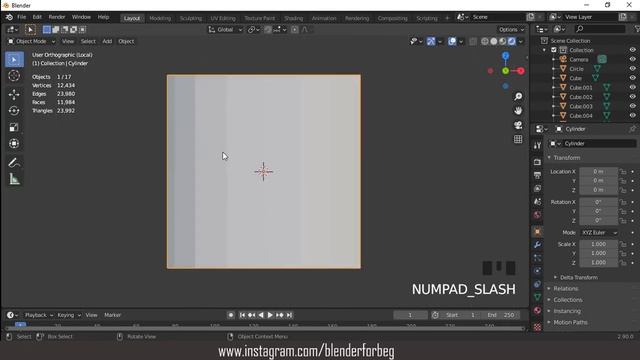
Task: Click Scale X value field
Action: tap(598, 244)
